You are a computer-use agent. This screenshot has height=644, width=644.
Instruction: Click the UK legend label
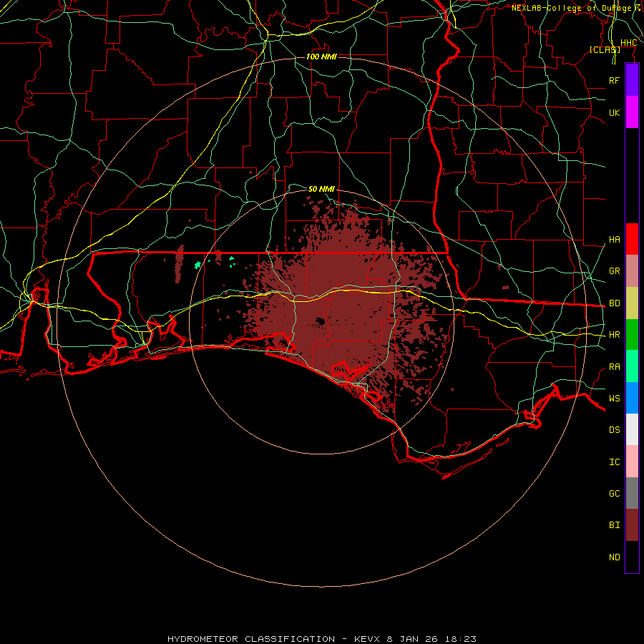tap(615, 112)
